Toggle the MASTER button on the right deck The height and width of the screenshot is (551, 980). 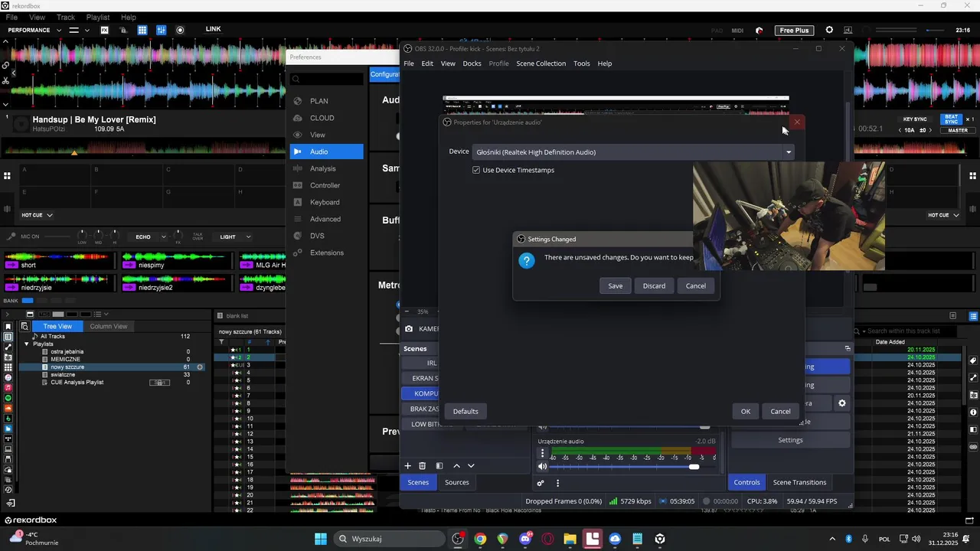[958, 130]
